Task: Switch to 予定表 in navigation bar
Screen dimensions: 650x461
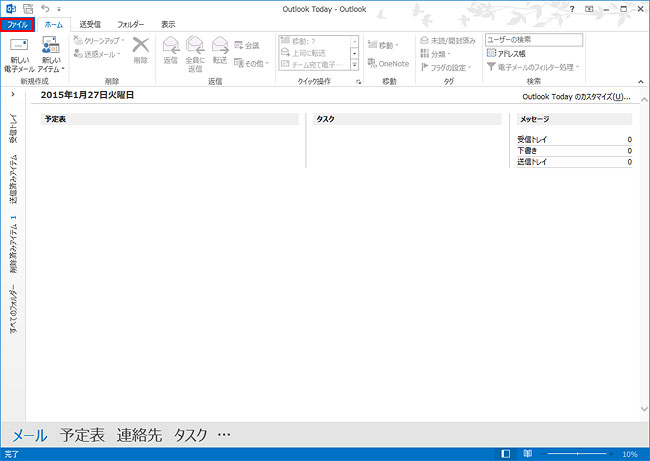Action: pyautogui.click(x=82, y=435)
